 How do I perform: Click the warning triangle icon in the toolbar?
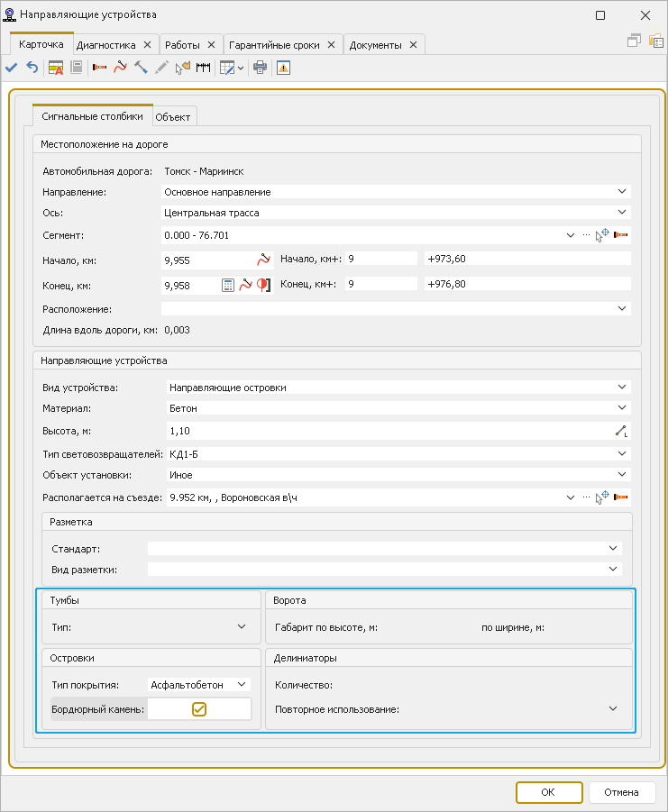(283, 68)
